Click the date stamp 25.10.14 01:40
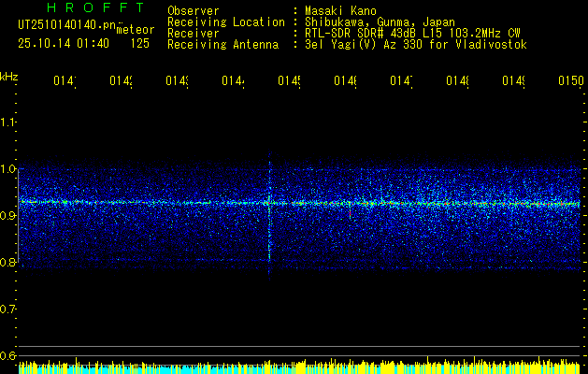 [x=64, y=44]
